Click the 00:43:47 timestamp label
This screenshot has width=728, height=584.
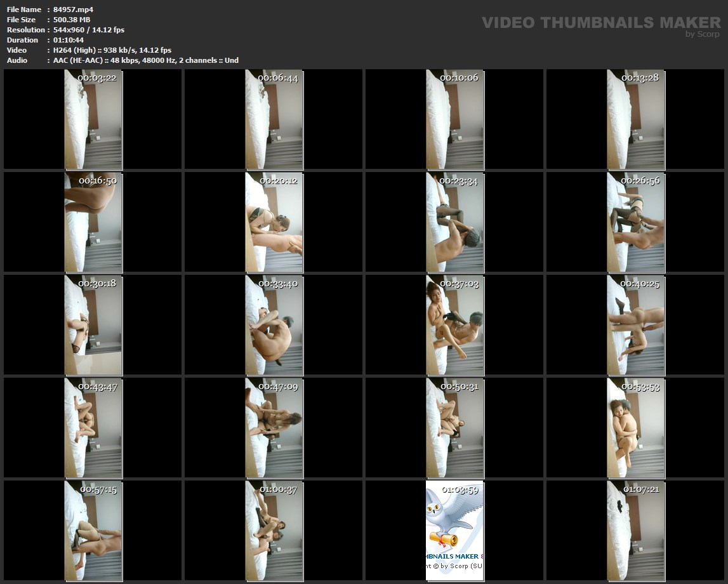click(x=97, y=387)
